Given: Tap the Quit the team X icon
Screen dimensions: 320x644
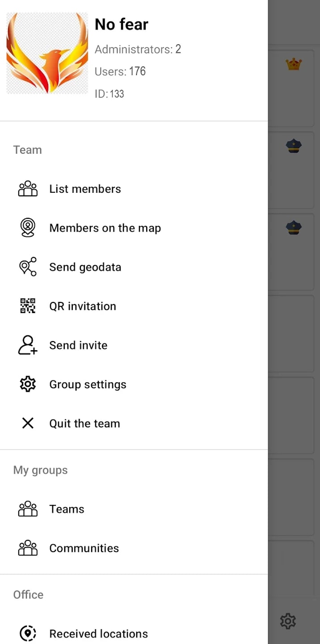Looking at the screenshot, I should [x=28, y=423].
